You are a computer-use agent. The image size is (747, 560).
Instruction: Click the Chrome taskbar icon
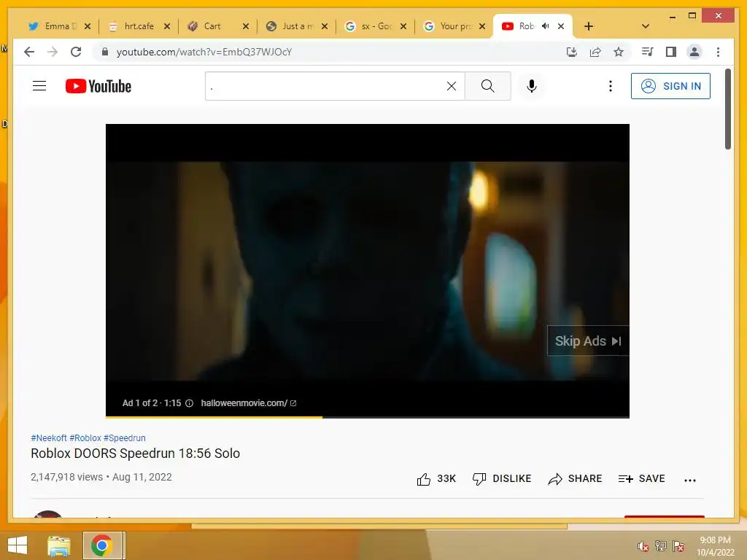click(102, 545)
